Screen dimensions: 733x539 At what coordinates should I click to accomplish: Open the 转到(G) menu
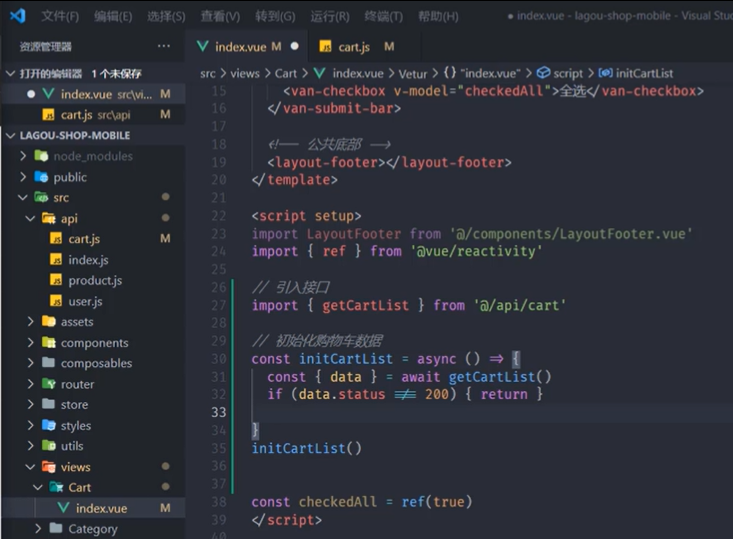[275, 16]
